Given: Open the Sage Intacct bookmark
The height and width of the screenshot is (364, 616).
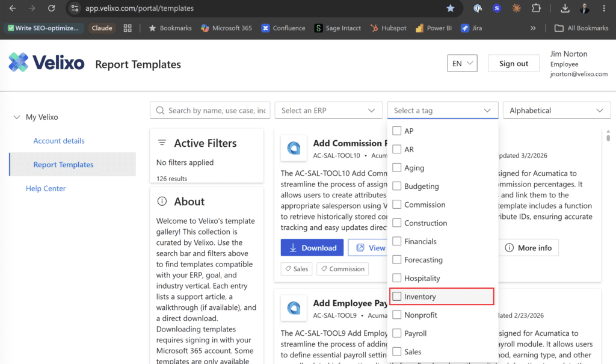Looking at the screenshot, I should click(x=337, y=28).
